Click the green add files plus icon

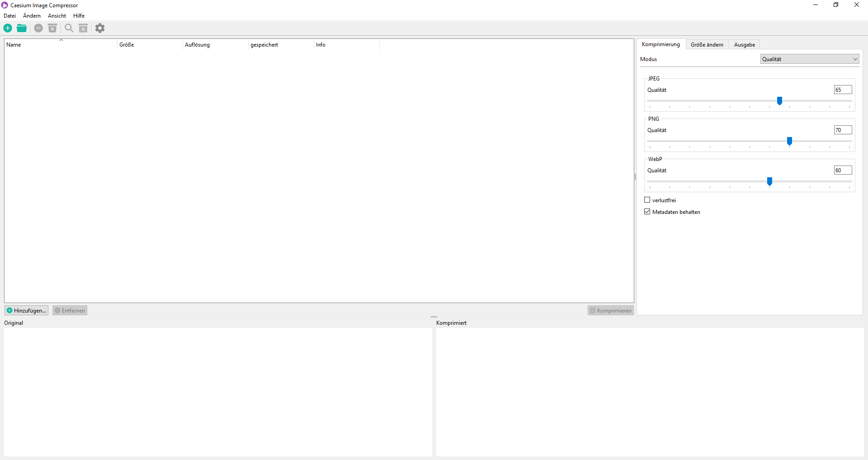[8, 28]
